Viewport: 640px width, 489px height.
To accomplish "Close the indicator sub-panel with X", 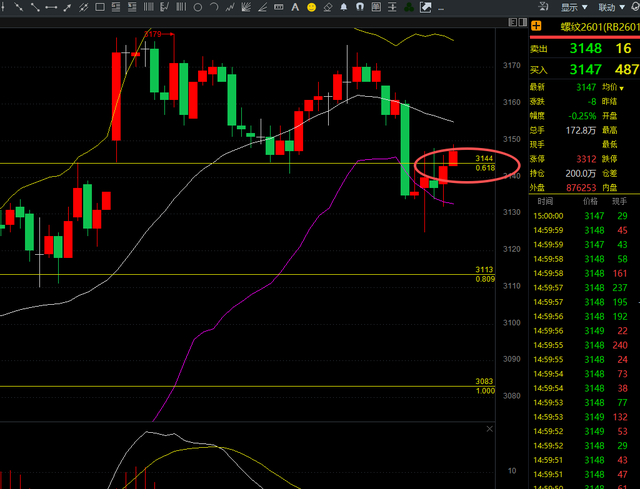I will [489, 429].
